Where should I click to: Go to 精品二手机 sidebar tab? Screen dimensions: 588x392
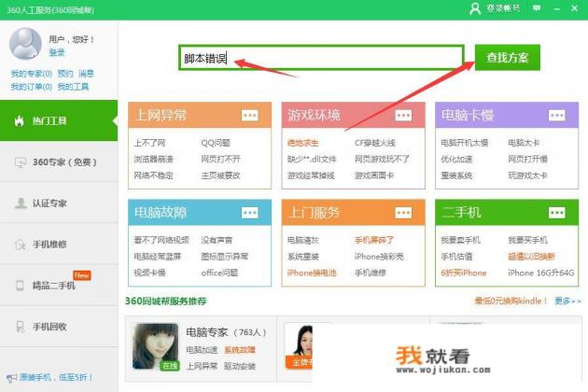tap(59, 285)
